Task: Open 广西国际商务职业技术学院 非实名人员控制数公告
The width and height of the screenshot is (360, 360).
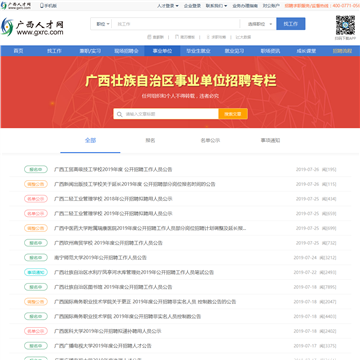Action: click(128, 316)
